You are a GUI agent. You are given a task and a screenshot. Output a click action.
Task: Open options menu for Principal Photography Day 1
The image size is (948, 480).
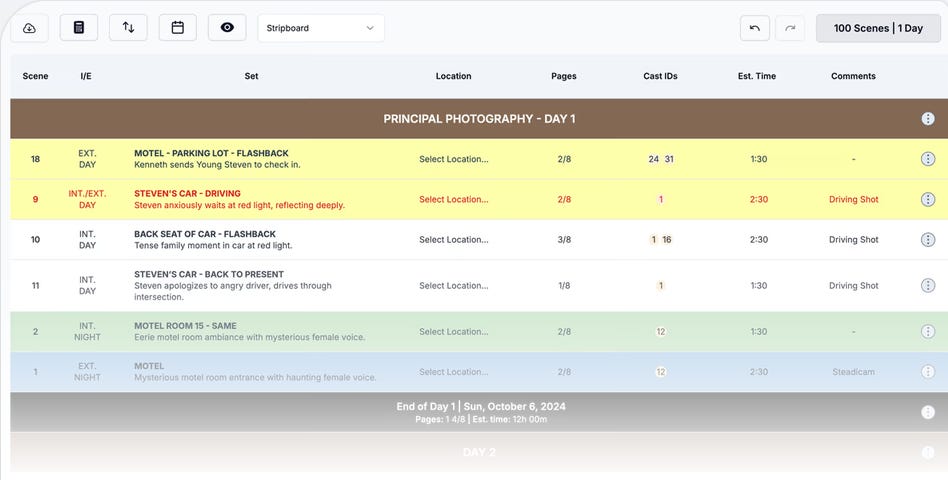tap(928, 118)
